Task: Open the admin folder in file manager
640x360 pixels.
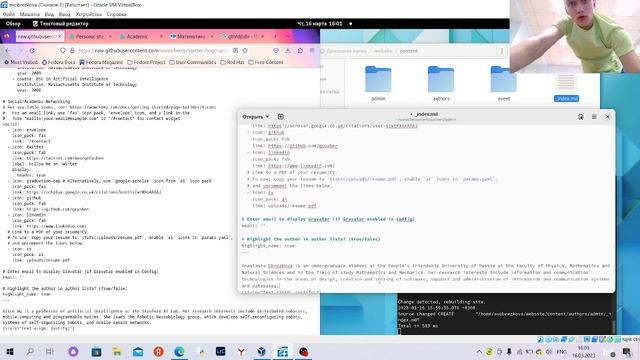Action: click(378, 83)
